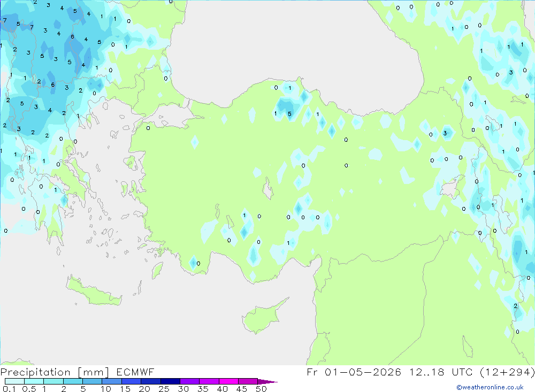
Task: Click the '0.1' legend scale label
Action: coord(9,389)
